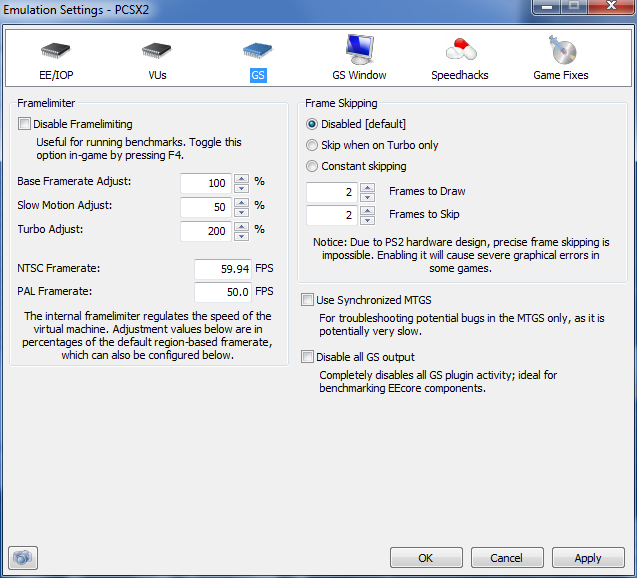Click the Slow Motion Adjust value field
Screen dimensions: 637x578
(206, 207)
